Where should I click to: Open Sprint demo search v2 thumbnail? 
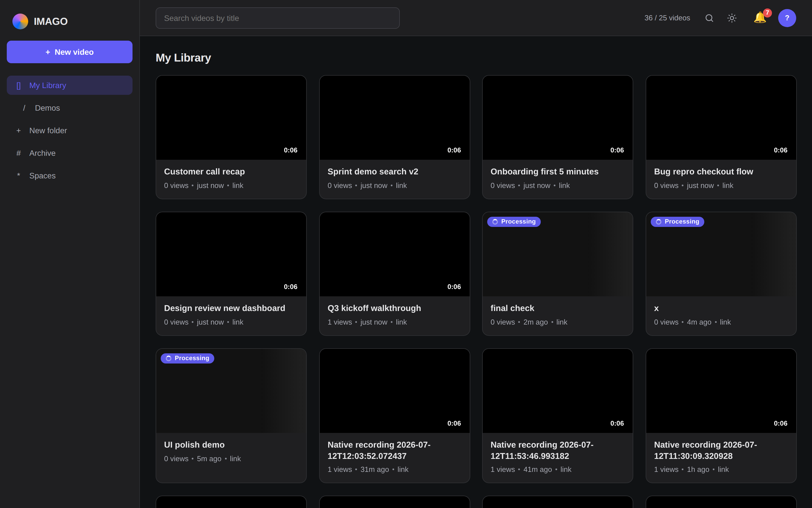click(x=394, y=118)
